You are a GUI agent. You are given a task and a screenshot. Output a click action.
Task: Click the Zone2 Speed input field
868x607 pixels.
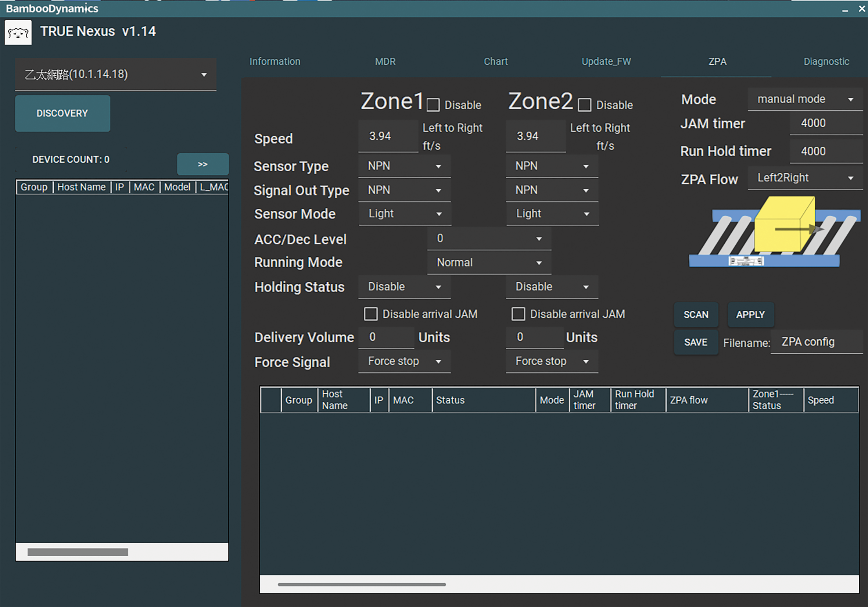click(x=536, y=136)
